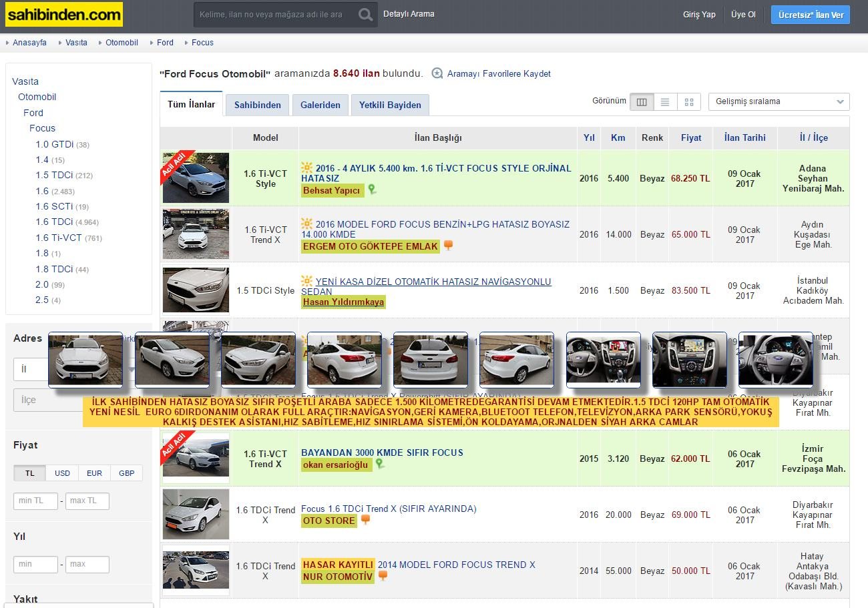Screen dimensions: 868x608
Task: Switch to the Galeriden tab
Action: tap(320, 105)
